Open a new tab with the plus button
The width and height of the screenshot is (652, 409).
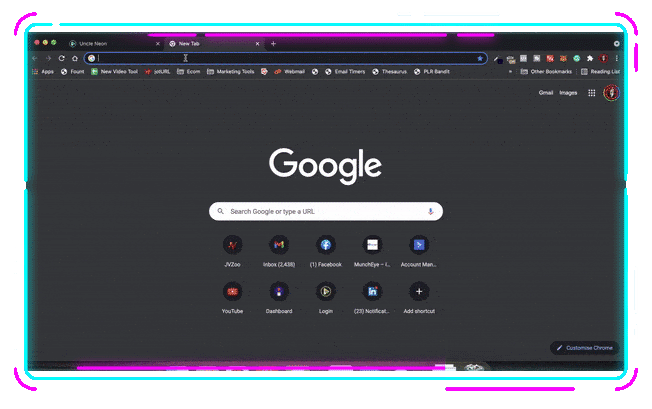(273, 44)
